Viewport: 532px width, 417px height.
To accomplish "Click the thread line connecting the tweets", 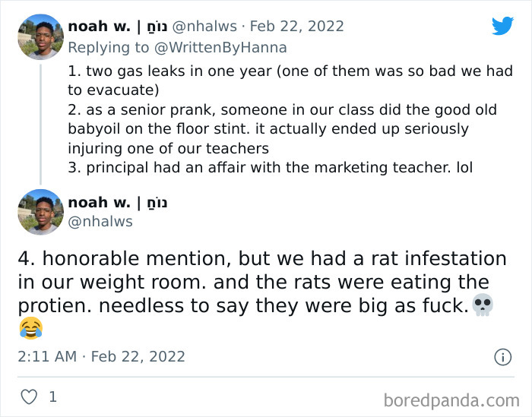I will click(x=40, y=122).
